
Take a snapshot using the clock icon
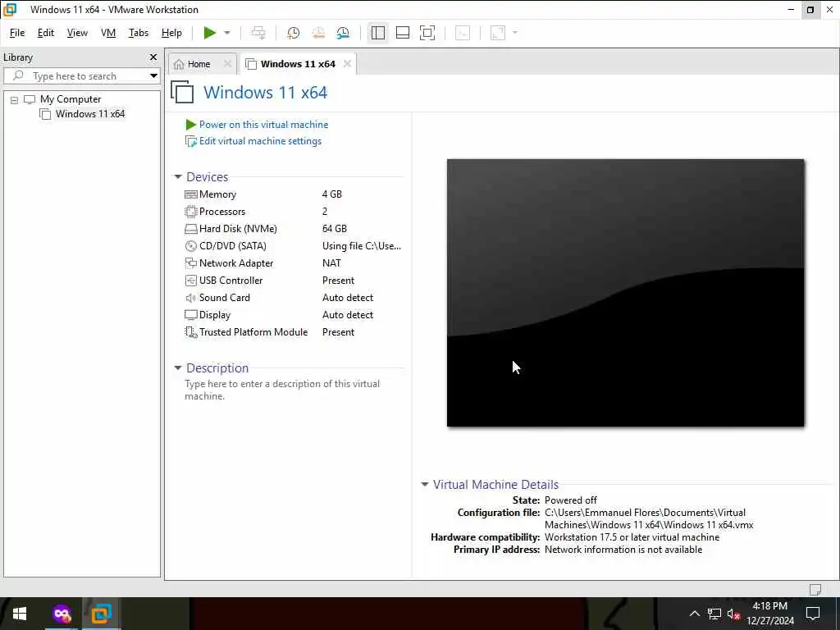point(293,33)
